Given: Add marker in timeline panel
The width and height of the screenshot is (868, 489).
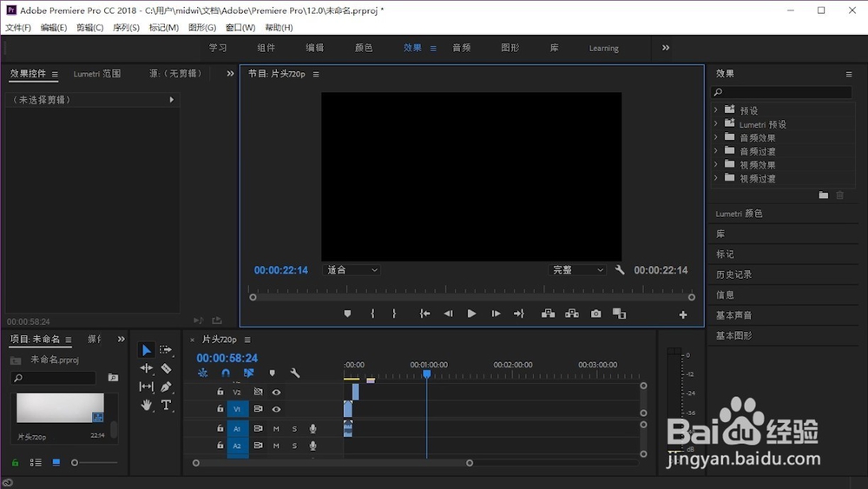Looking at the screenshot, I should pos(272,373).
